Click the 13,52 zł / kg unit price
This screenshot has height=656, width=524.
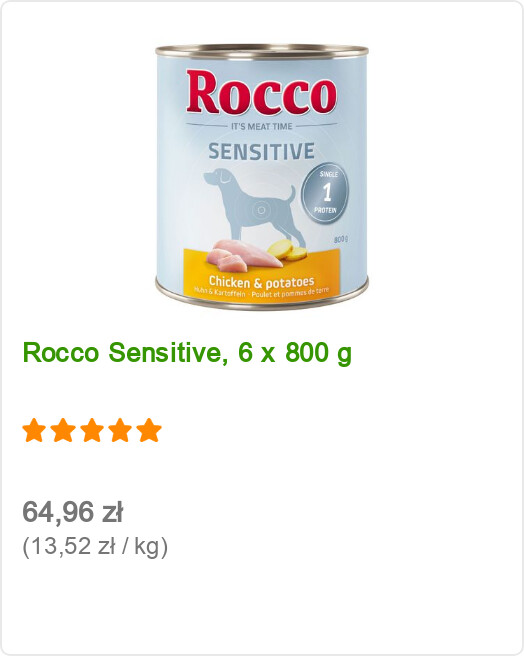(x=95, y=546)
